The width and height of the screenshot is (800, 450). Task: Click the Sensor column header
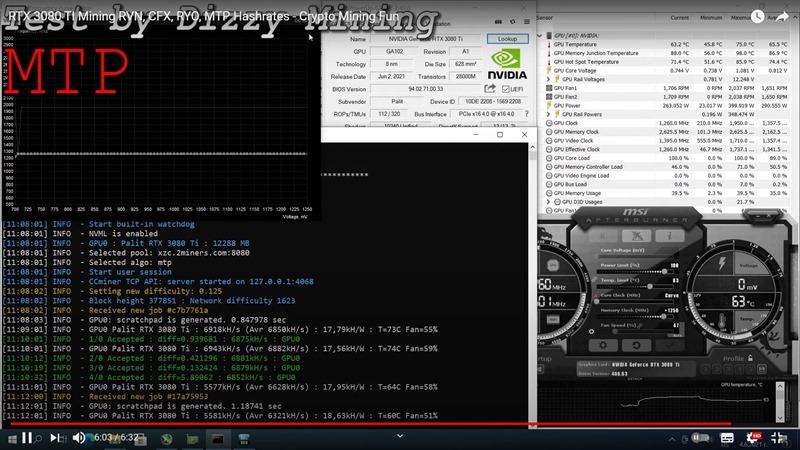tap(544, 17)
